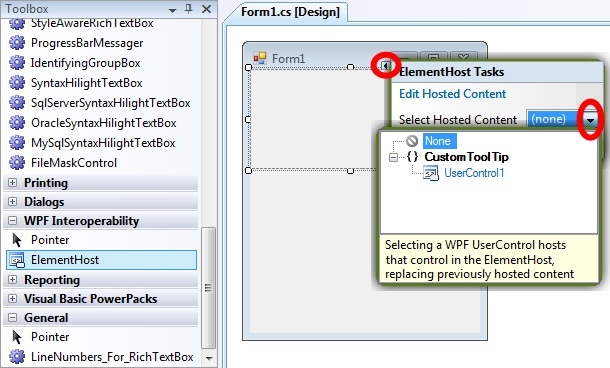Select the ProgressBarMessager gear icon
The height and width of the screenshot is (368, 610).
(x=17, y=43)
